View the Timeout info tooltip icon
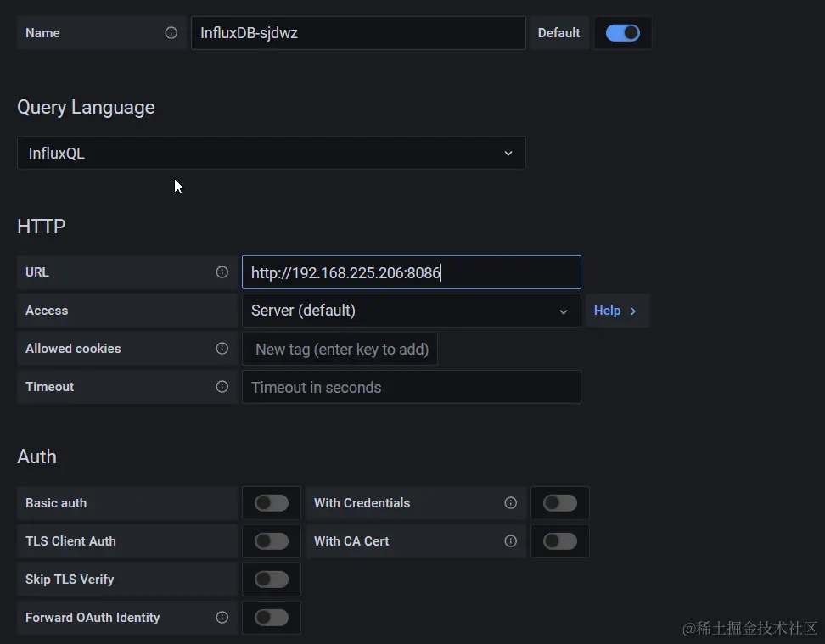This screenshot has width=825, height=644. coord(222,387)
